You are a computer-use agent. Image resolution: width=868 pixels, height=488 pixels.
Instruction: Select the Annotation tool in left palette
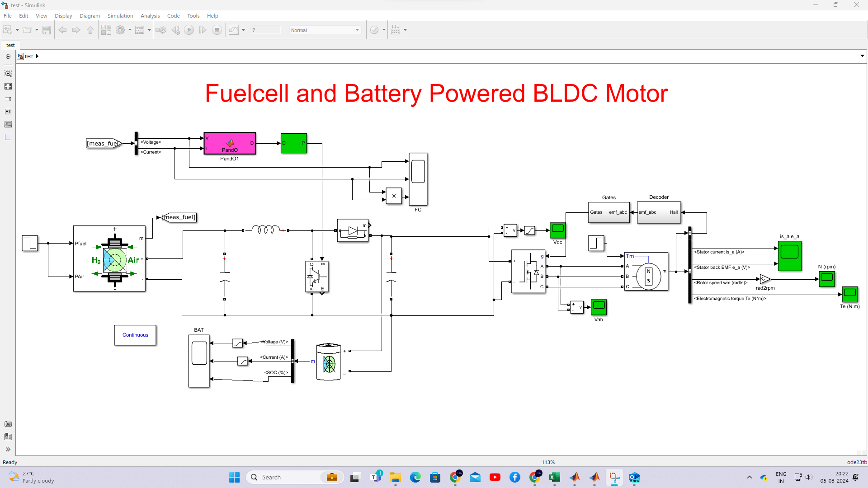(x=8, y=112)
